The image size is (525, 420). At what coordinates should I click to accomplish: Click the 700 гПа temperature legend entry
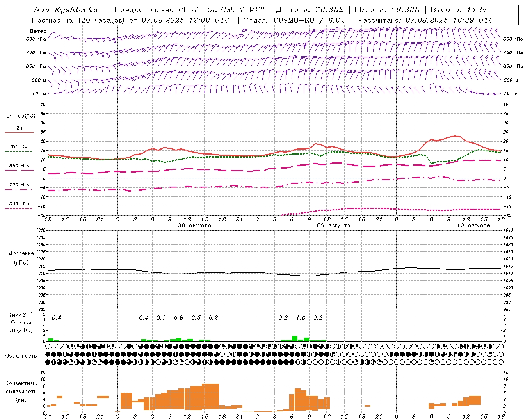19,185
